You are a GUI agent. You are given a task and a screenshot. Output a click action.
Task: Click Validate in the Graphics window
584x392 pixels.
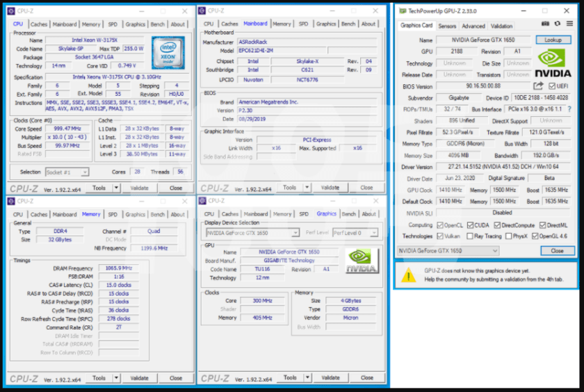tap(330, 377)
